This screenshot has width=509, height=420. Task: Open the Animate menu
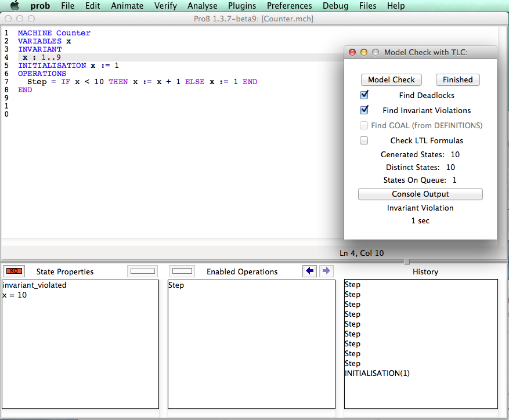click(x=127, y=6)
